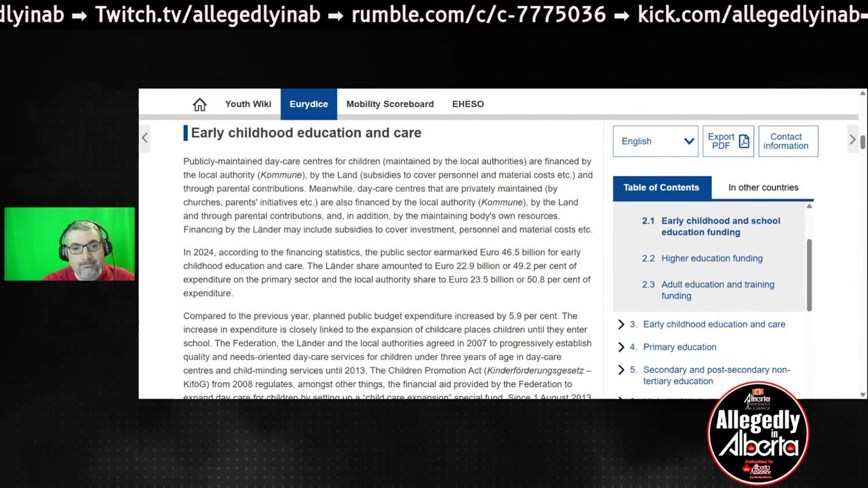Open 2.2 Higher education funding link
868x488 pixels.
[x=711, y=258]
